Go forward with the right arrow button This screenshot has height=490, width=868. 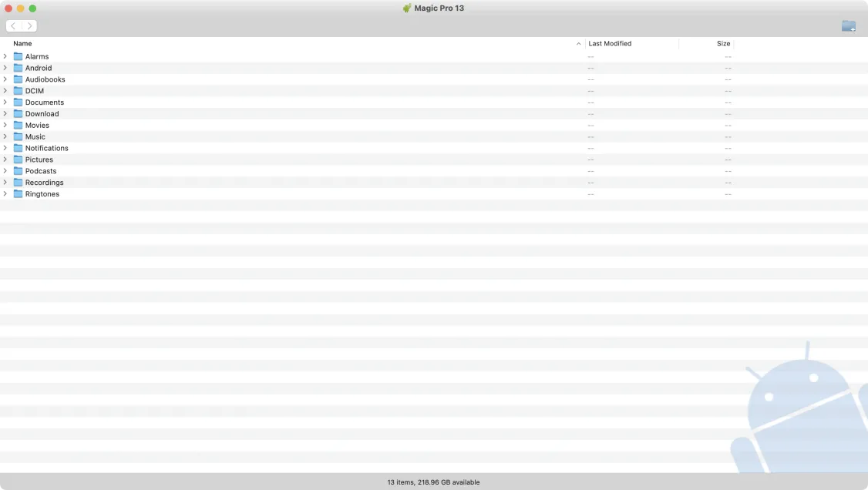(29, 26)
